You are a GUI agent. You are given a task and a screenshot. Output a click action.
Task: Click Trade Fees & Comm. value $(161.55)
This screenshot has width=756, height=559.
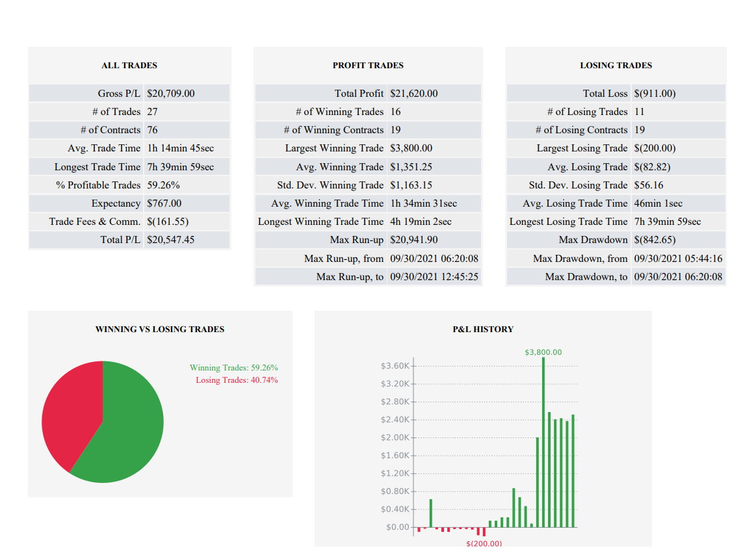coord(168,222)
